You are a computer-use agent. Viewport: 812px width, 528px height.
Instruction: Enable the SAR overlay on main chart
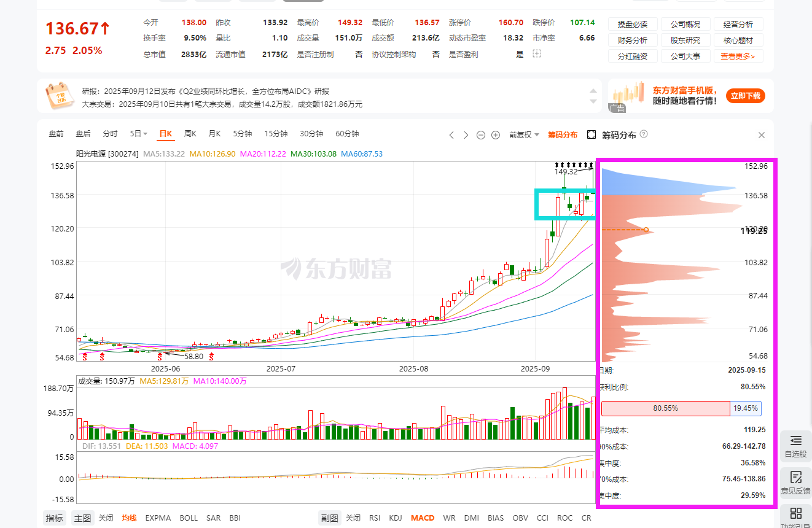[214, 518]
